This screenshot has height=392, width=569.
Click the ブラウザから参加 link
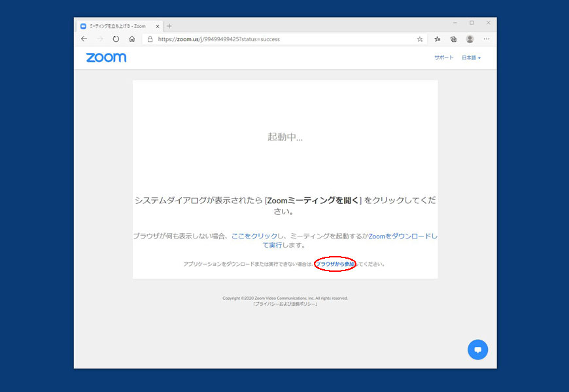[x=335, y=264]
